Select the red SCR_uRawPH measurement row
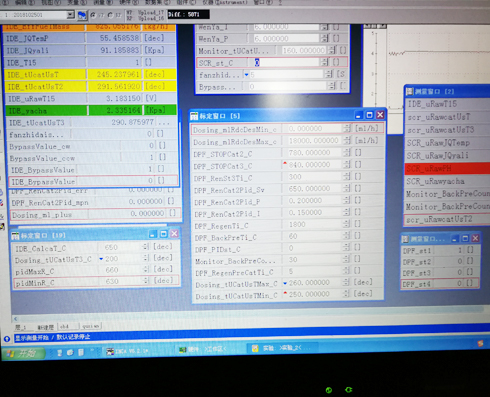The width and height of the screenshot is (490, 397). coord(447,169)
